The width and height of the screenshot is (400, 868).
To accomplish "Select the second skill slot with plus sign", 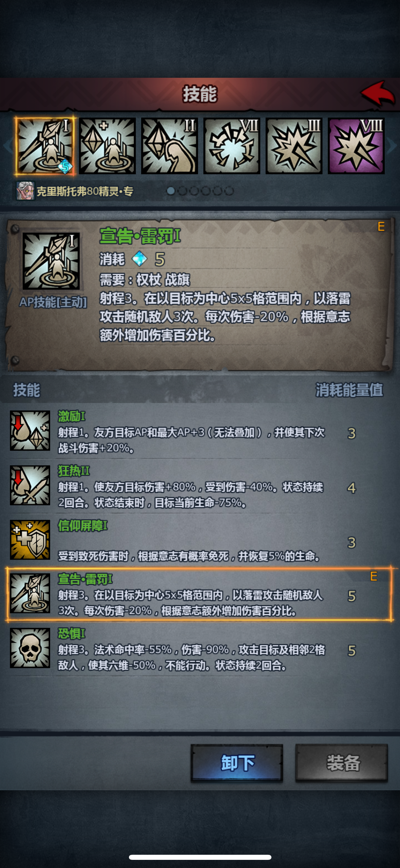I will (107, 146).
